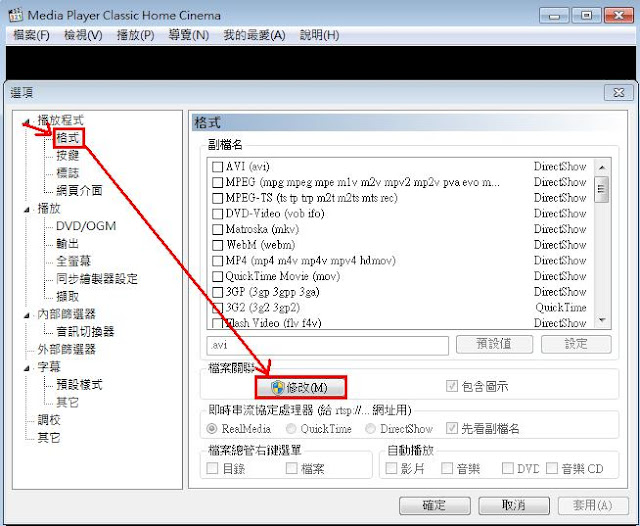
Task: Click the Media Player Classic title bar icon
Action: (x=16, y=15)
